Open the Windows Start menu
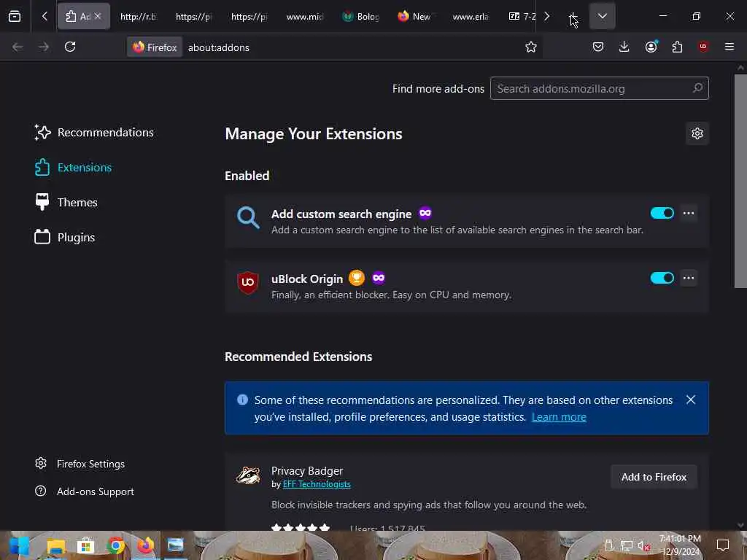 tap(19, 545)
